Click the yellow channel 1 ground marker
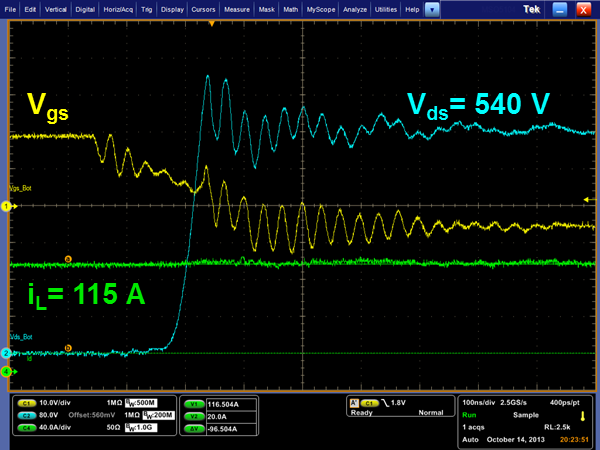Viewport: 600px width, 450px height. [x=6, y=206]
